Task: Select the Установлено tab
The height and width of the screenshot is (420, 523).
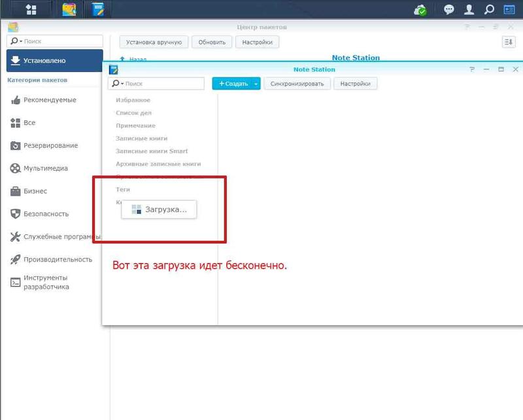Action: pos(54,60)
